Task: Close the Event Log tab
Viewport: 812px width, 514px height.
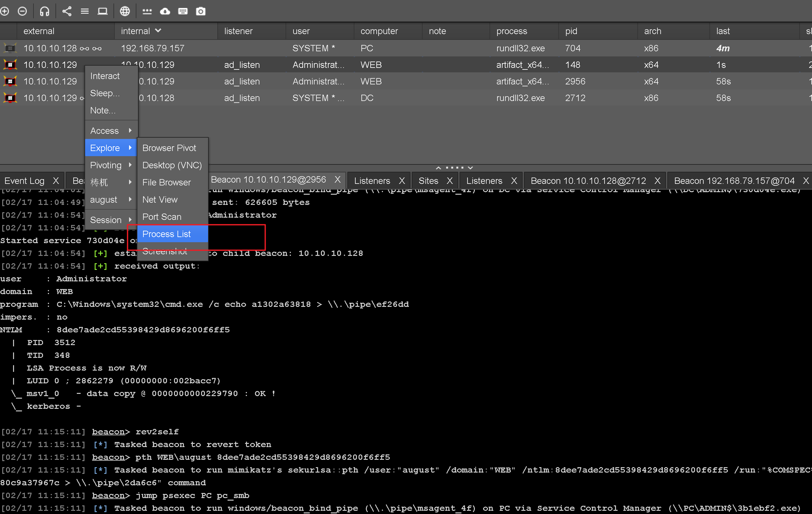Action: click(56, 181)
